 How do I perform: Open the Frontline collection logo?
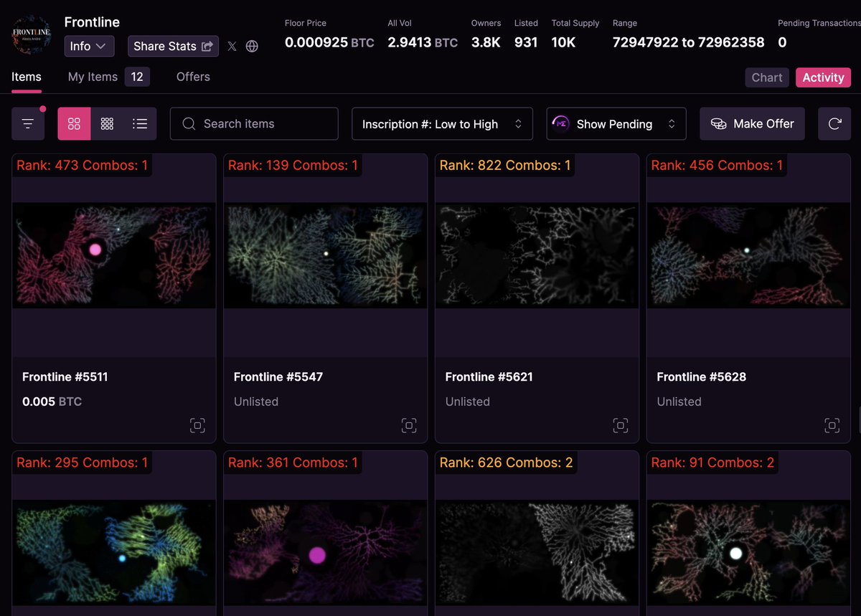(x=31, y=35)
